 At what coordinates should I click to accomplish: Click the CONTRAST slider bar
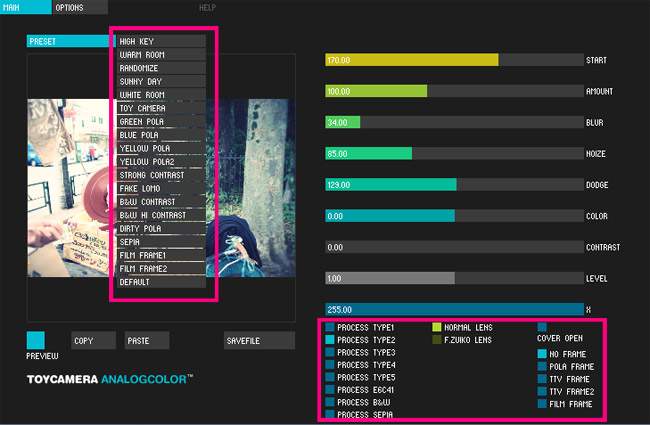coord(454,248)
